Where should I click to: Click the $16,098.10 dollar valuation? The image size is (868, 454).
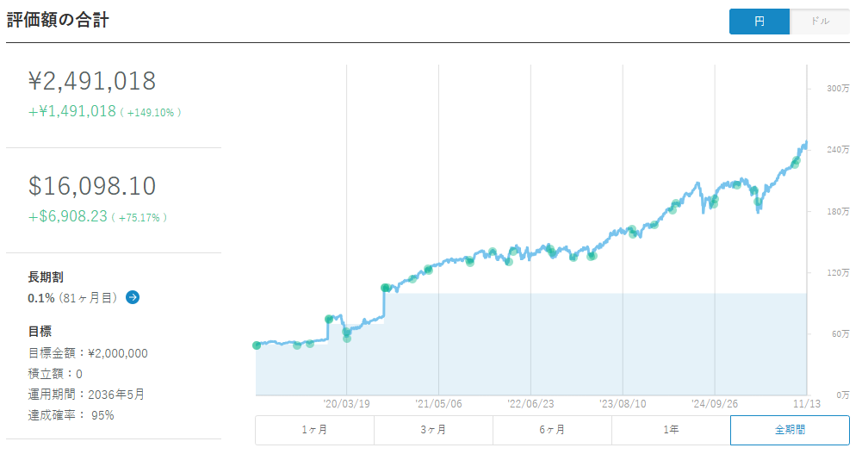pos(92,186)
